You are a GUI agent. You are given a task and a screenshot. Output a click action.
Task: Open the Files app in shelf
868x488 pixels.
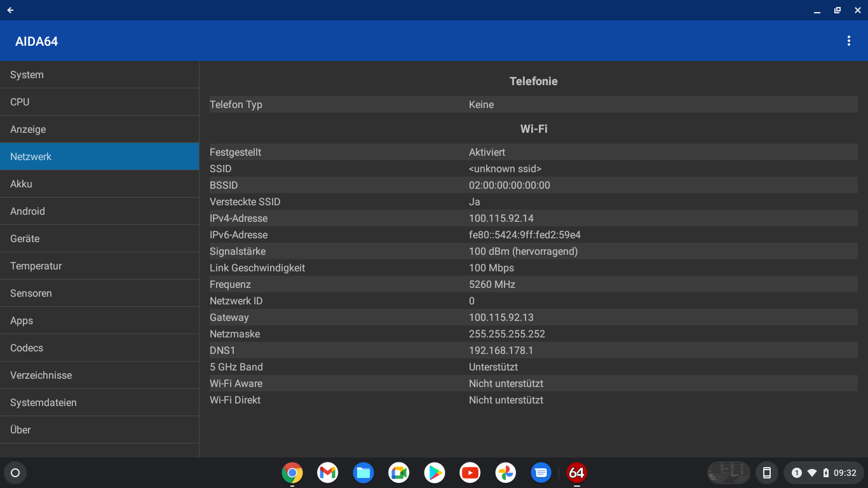pos(363,473)
